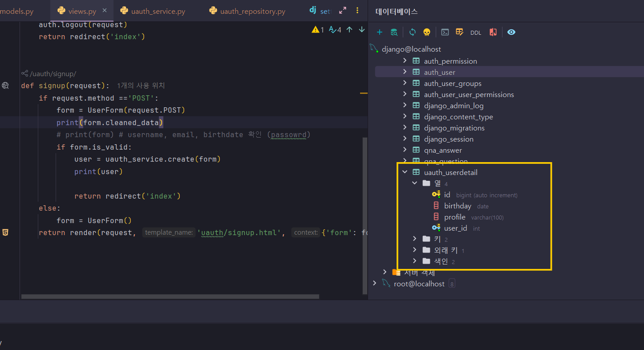This screenshot has height=350, width=644.
Task: Click the HTML template gutter icon
Action: (x=5, y=232)
